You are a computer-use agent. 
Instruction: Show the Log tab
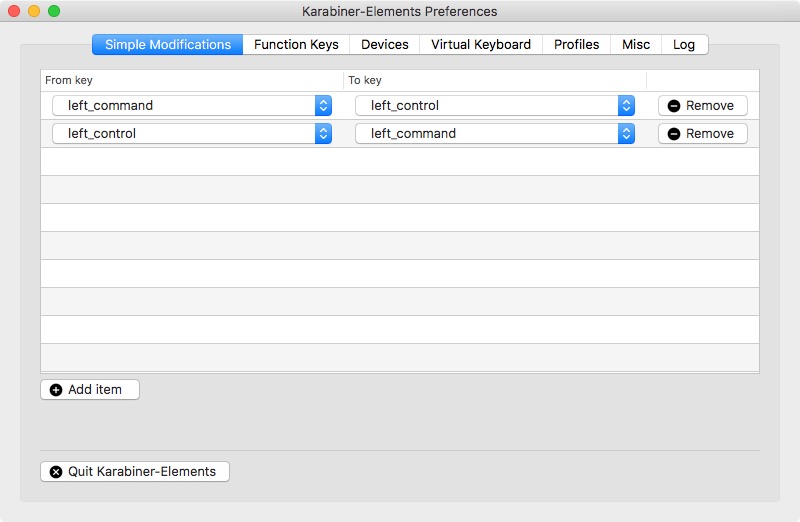(684, 44)
